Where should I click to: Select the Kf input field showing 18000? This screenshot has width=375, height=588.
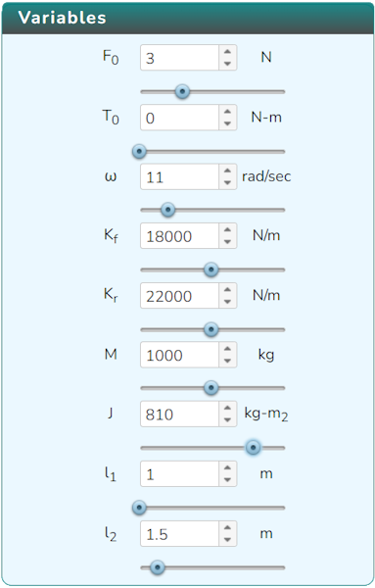(x=180, y=236)
